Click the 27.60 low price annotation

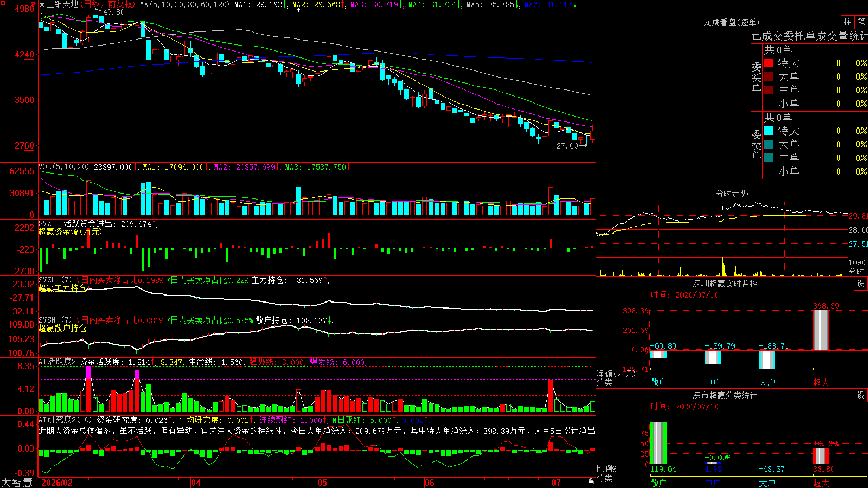[567, 146]
